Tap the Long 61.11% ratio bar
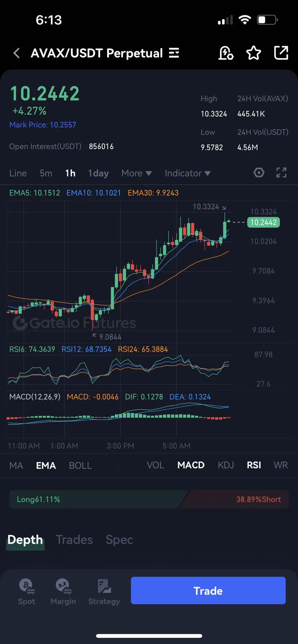 coord(97,499)
